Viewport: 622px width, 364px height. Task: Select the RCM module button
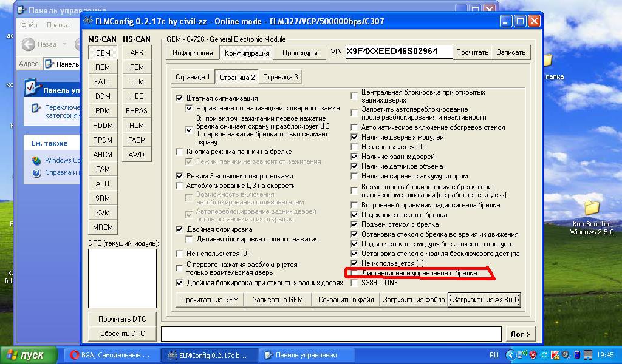pos(103,67)
